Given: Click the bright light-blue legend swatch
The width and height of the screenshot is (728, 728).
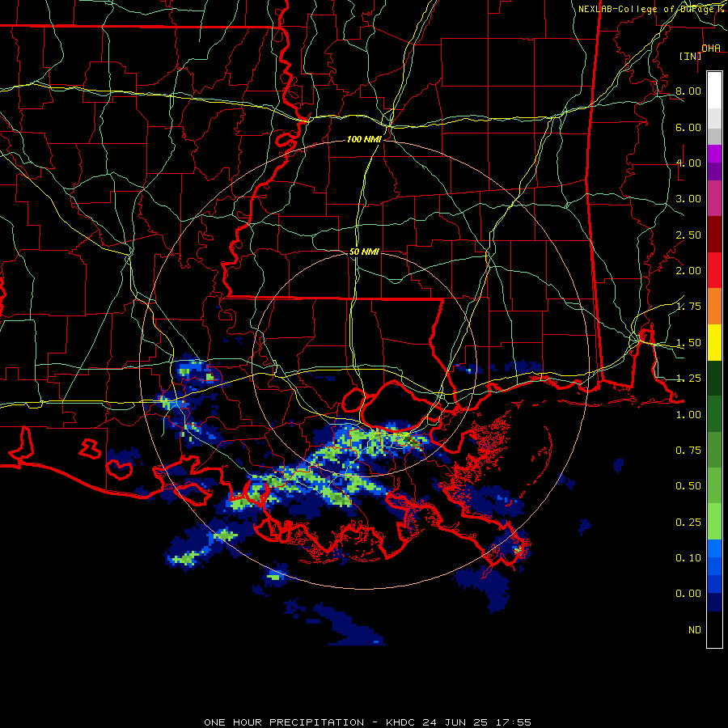Looking at the screenshot, I should 714,548.
